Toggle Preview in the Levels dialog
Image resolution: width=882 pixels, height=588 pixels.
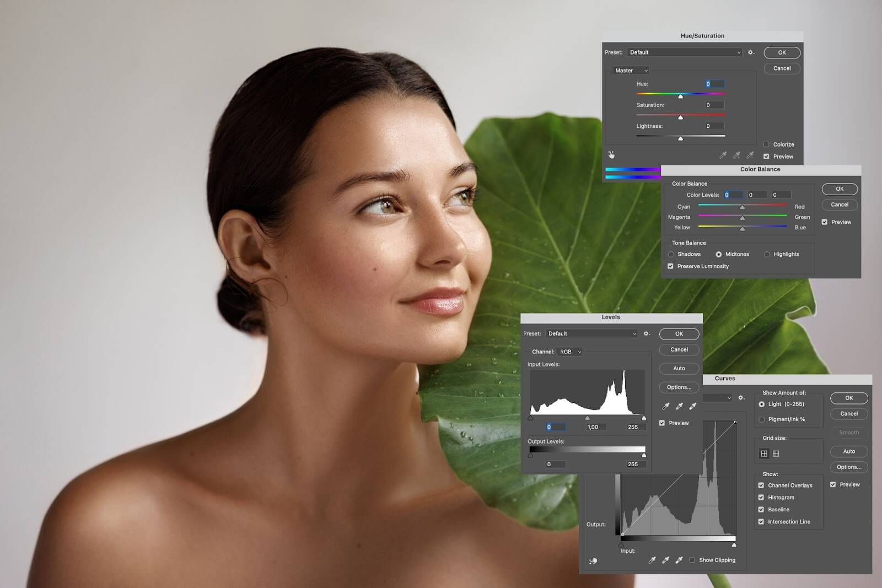[662, 423]
